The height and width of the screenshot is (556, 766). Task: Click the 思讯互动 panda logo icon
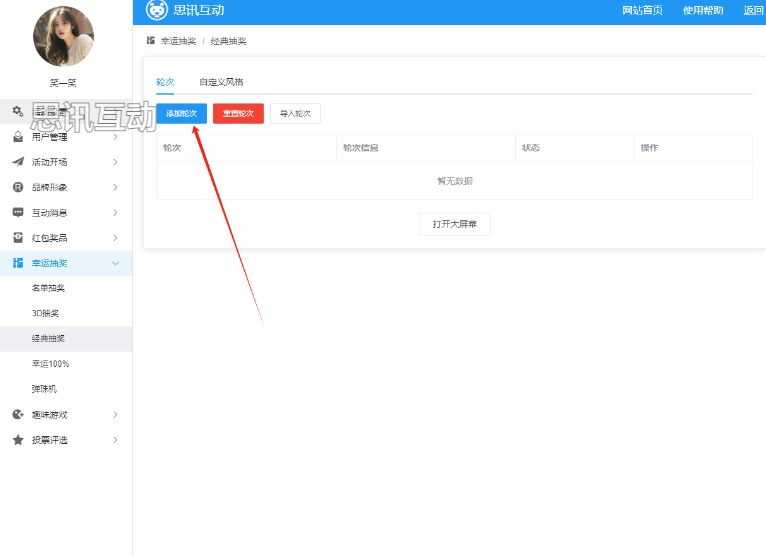156,10
